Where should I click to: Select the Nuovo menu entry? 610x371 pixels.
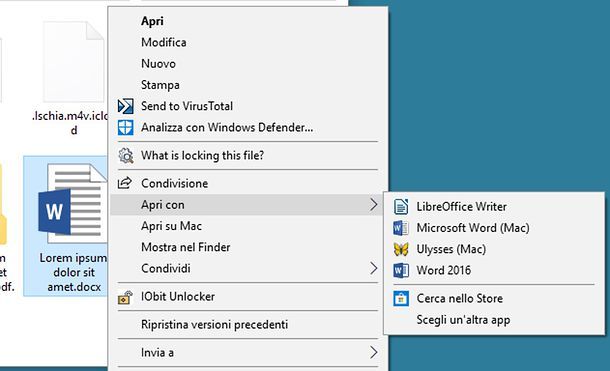(248, 63)
